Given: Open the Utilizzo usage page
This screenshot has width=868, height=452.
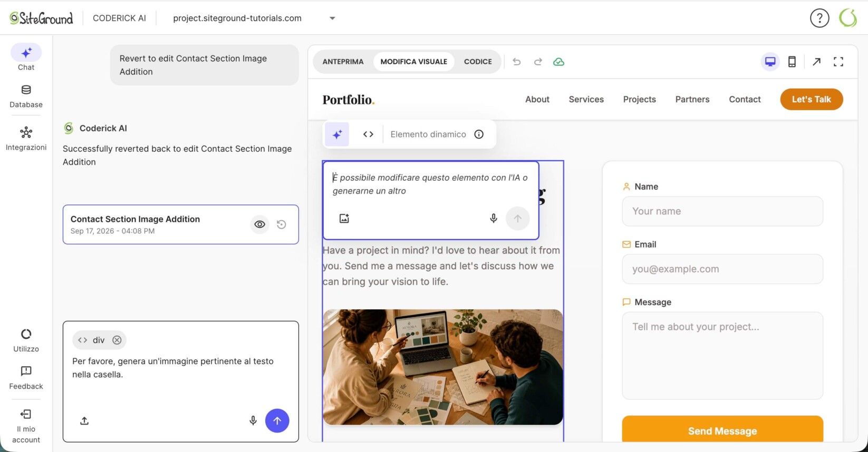Looking at the screenshot, I should [26, 340].
